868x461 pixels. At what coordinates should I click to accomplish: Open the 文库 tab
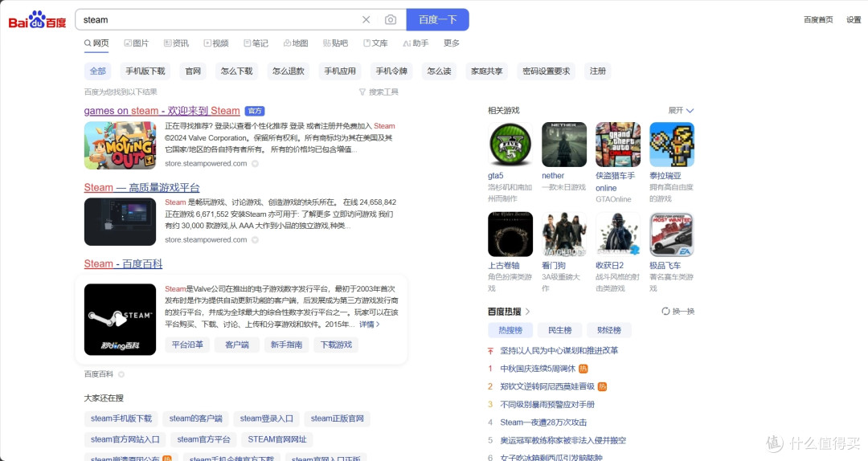tap(375, 43)
